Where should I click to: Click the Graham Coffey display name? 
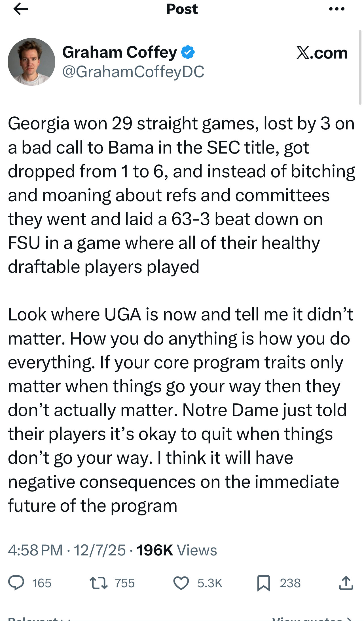point(119,52)
